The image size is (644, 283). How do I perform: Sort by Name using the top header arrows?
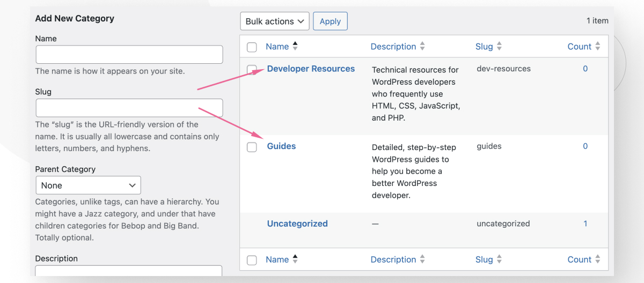click(x=295, y=46)
